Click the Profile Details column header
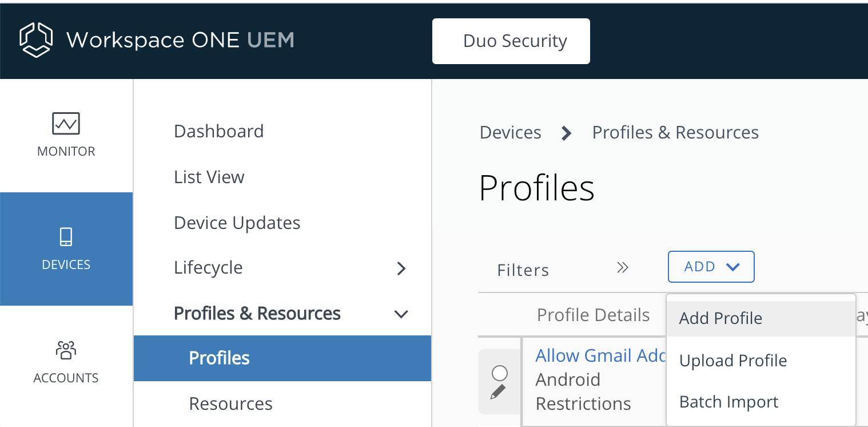Viewport: 868px width, 427px height. tap(592, 314)
